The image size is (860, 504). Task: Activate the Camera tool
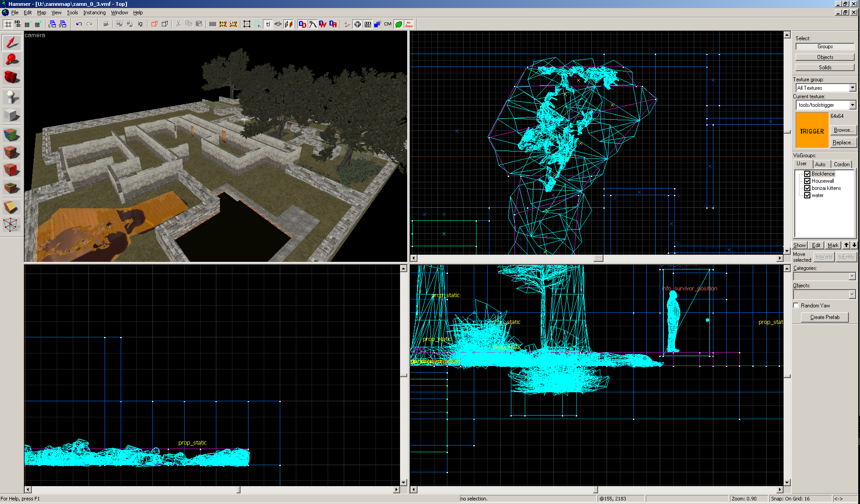(x=12, y=77)
